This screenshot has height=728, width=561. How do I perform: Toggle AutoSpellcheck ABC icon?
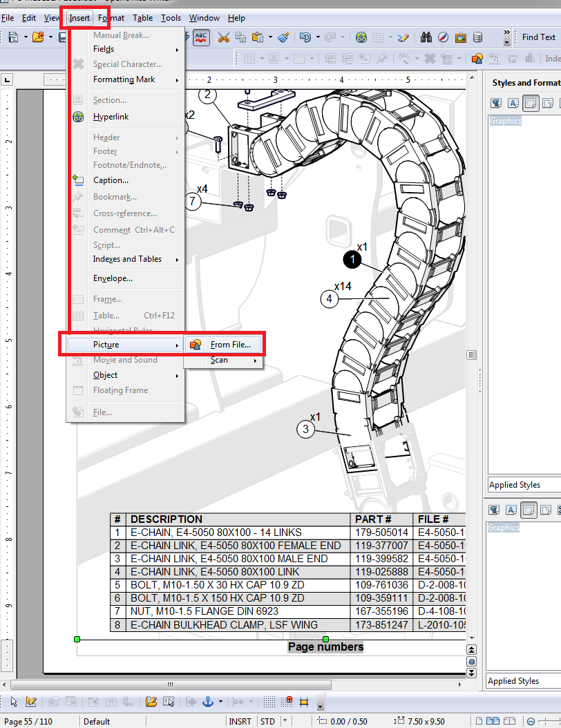pos(201,37)
